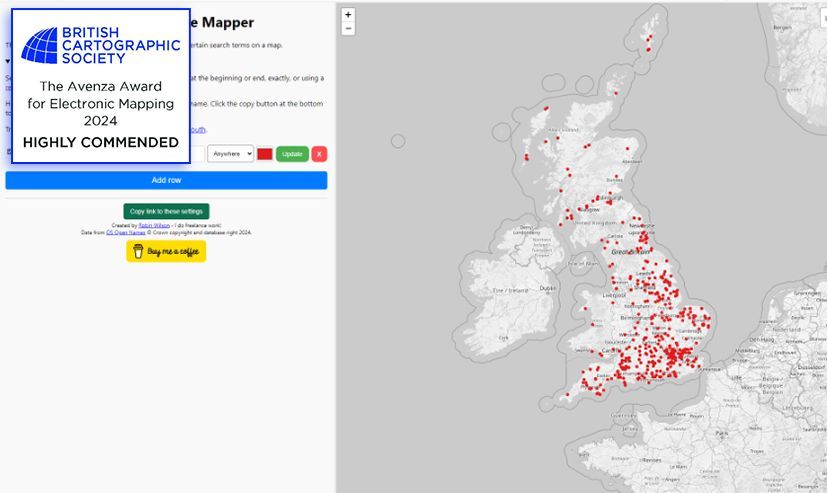827x493 pixels.
Task: Click the Bergen label on the map
Action: (x=782, y=28)
